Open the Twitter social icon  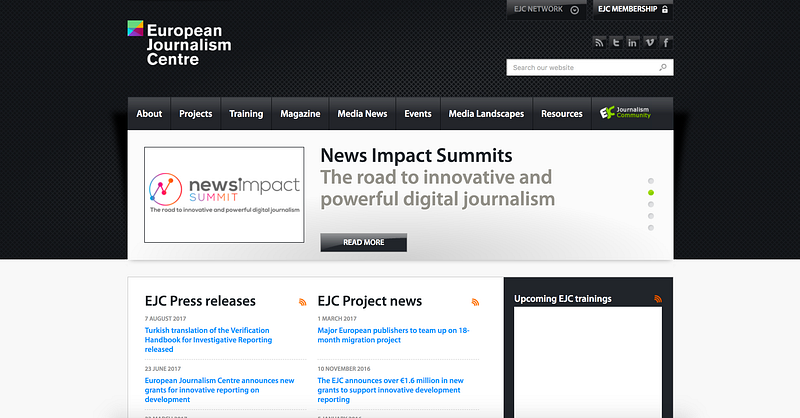(x=616, y=42)
